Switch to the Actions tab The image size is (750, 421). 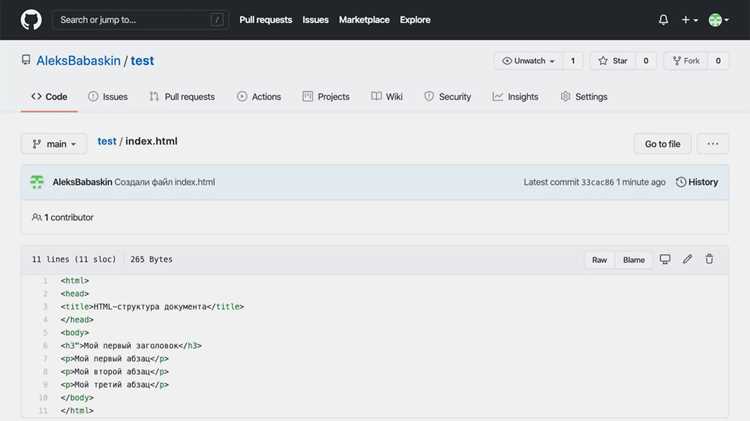click(x=259, y=97)
